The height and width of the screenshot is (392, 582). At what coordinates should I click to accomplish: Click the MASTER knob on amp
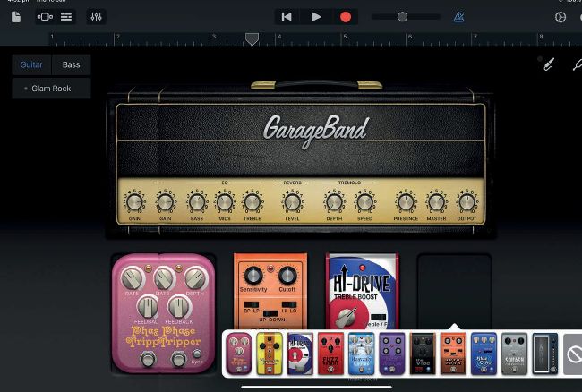pos(437,202)
